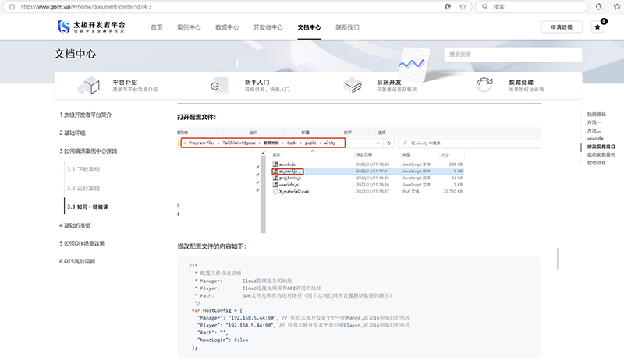Viewport: 624px width, 364px height.
Task: Open the 平台介绍 card title
Action: point(125,82)
